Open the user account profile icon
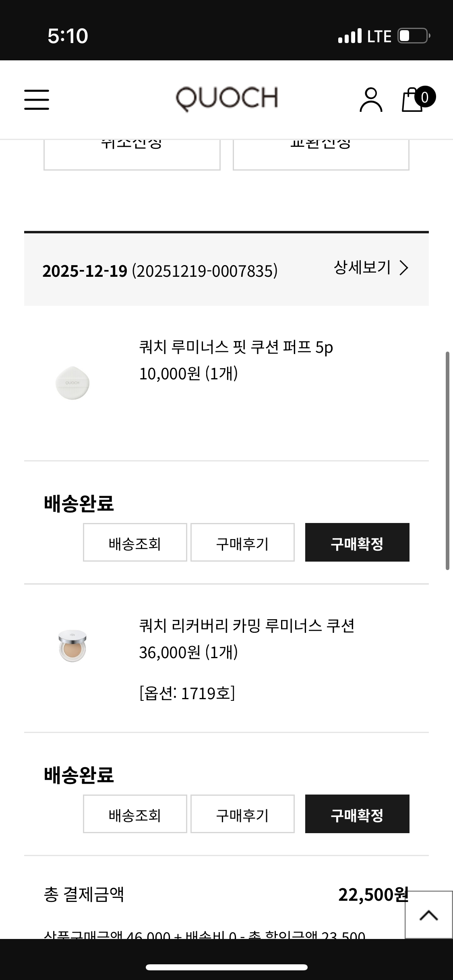Screen dimensions: 453x980 (x=370, y=99)
